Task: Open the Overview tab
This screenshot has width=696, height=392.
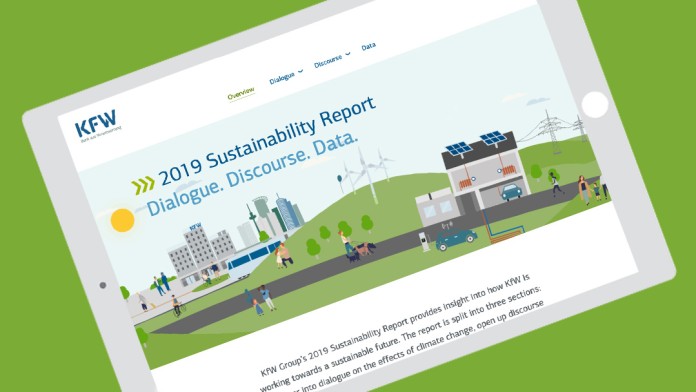Action: 241,94
